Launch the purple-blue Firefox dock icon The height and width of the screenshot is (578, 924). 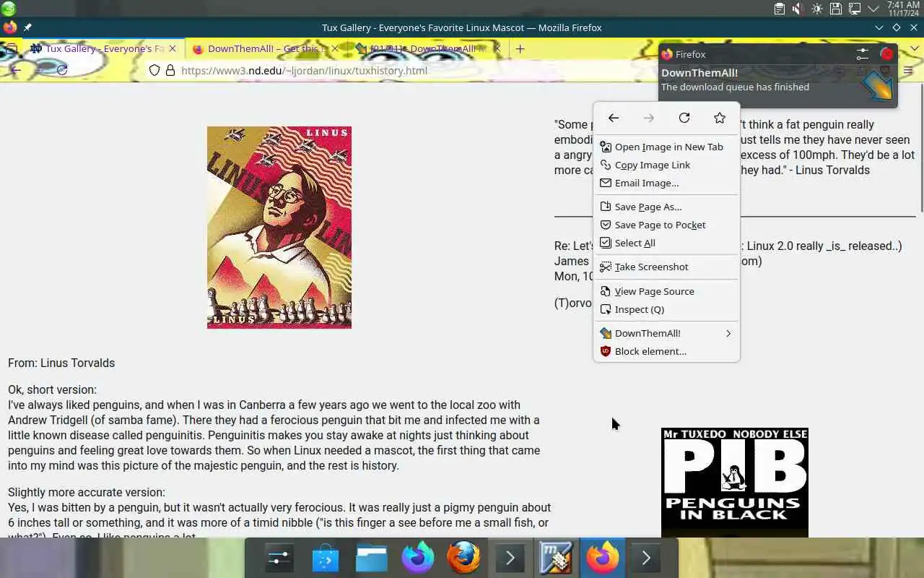coord(417,558)
